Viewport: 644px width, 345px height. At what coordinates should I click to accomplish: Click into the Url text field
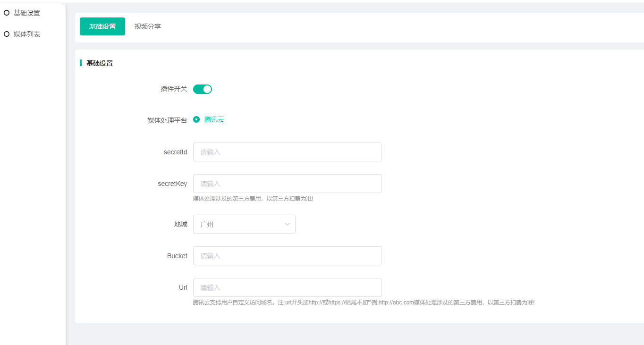(x=287, y=287)
